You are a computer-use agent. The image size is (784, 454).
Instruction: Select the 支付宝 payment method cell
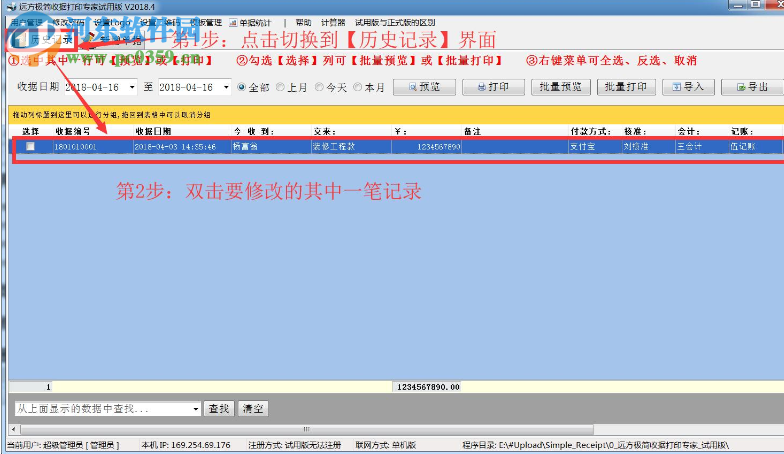tap(595, 146)
